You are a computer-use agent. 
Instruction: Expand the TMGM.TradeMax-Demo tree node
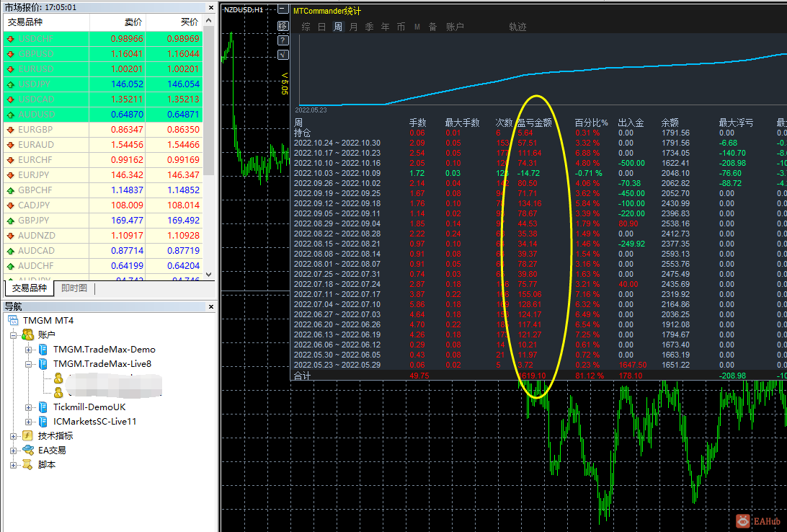[x=29, y=350]
